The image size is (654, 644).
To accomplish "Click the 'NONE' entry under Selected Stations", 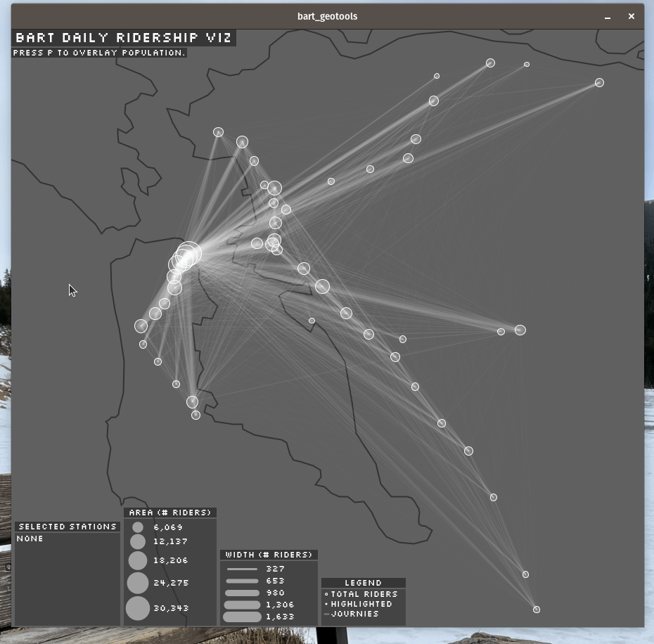I will [30, 539].
